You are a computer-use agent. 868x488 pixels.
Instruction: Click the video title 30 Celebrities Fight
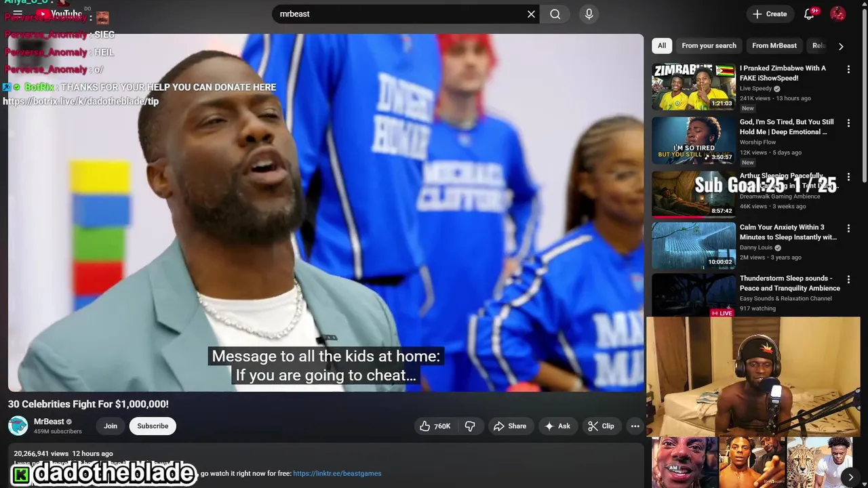point(88,404)
